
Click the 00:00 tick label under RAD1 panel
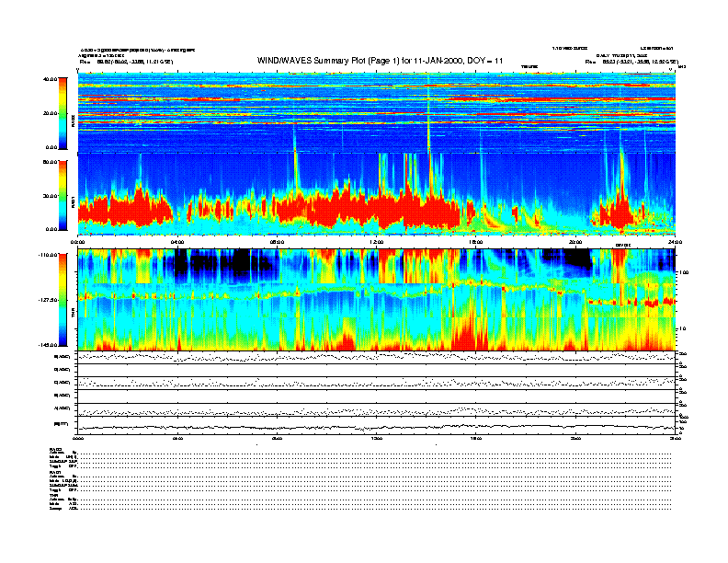pos(77,242)
